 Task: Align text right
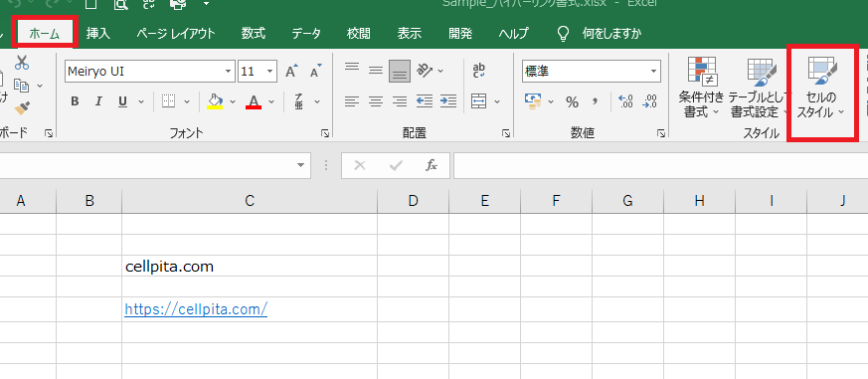pos(400,101)
